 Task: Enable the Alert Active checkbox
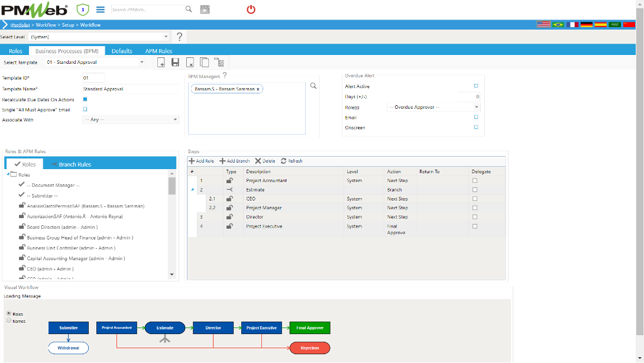click(476, 86)
